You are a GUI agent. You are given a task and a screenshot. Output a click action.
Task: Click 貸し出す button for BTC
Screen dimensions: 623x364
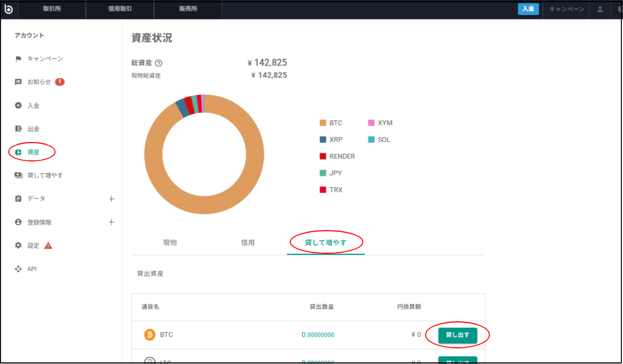(x=458, y=335)
